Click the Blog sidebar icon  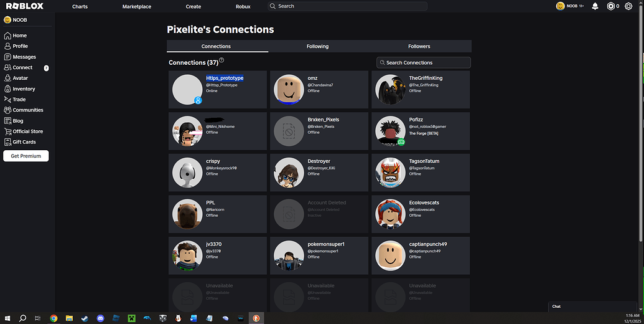click(7, 121)
